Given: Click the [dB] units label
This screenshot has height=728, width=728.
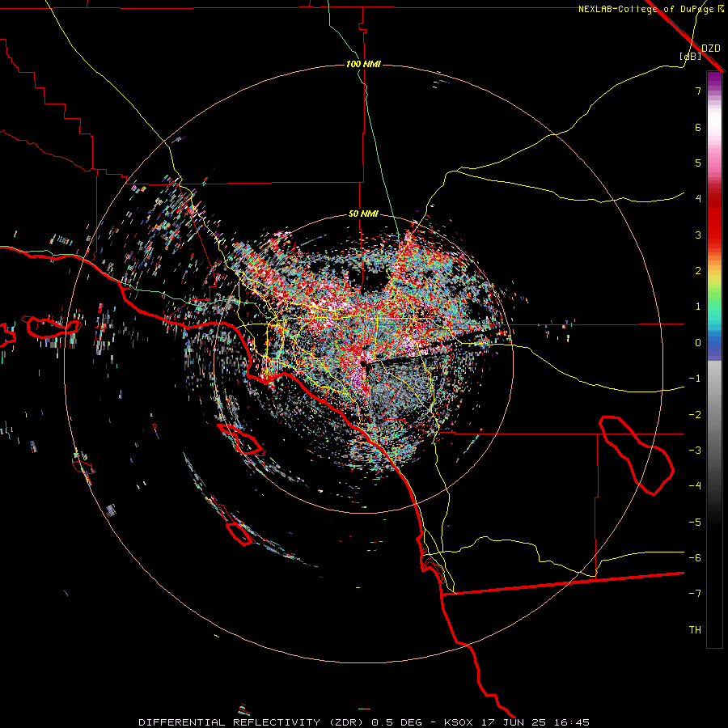Looking at the screenshot, I should pyautogui.click(x=691, y=56).
